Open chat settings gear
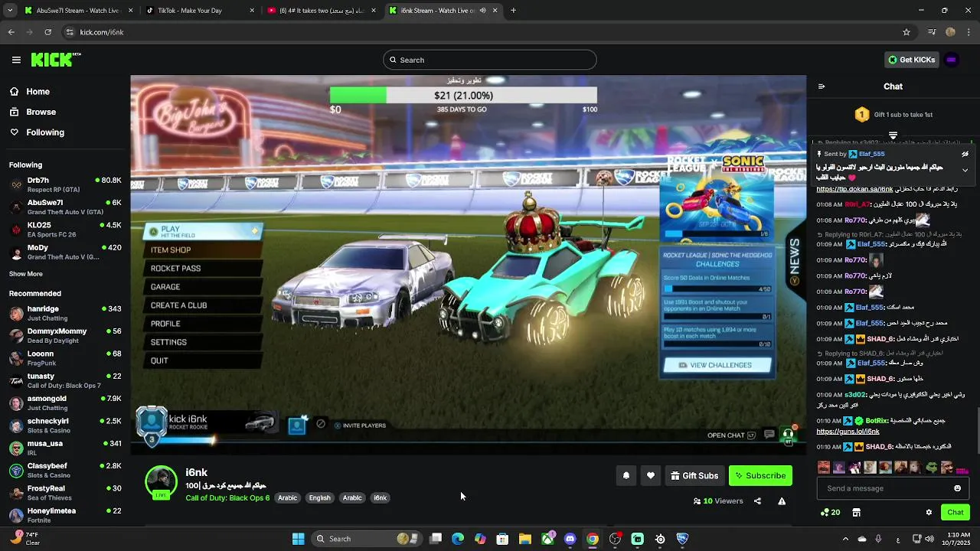This screenshot has height=551, width=980. coord(929,513)
